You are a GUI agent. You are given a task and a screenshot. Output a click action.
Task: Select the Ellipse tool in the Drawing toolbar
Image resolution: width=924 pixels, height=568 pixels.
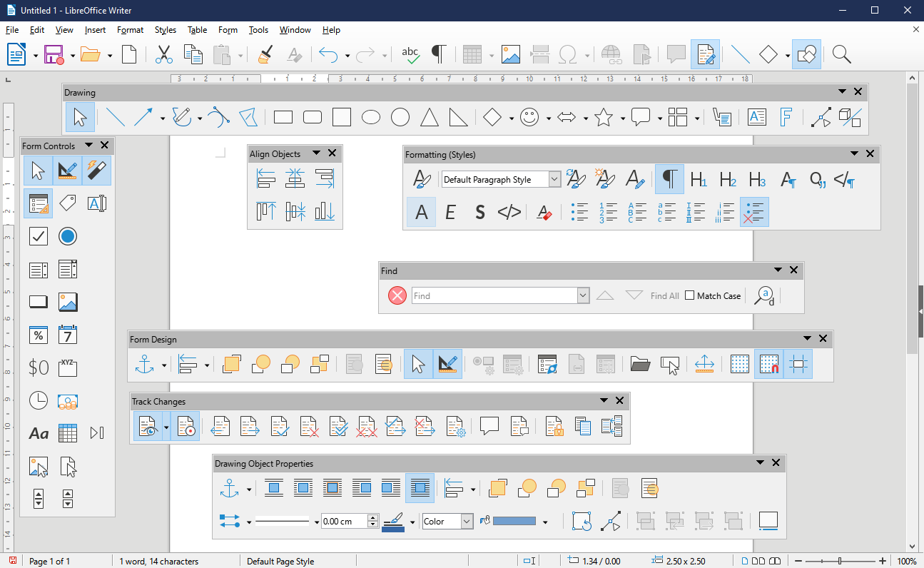tap(370, 116)
